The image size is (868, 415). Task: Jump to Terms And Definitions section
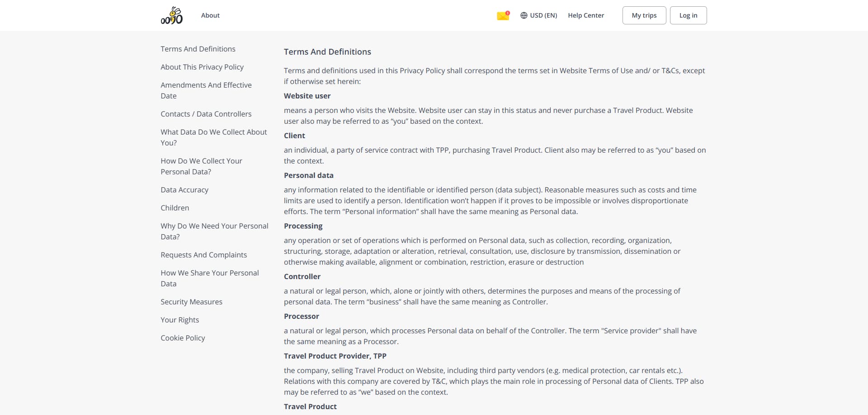click(x=198, y=49)
